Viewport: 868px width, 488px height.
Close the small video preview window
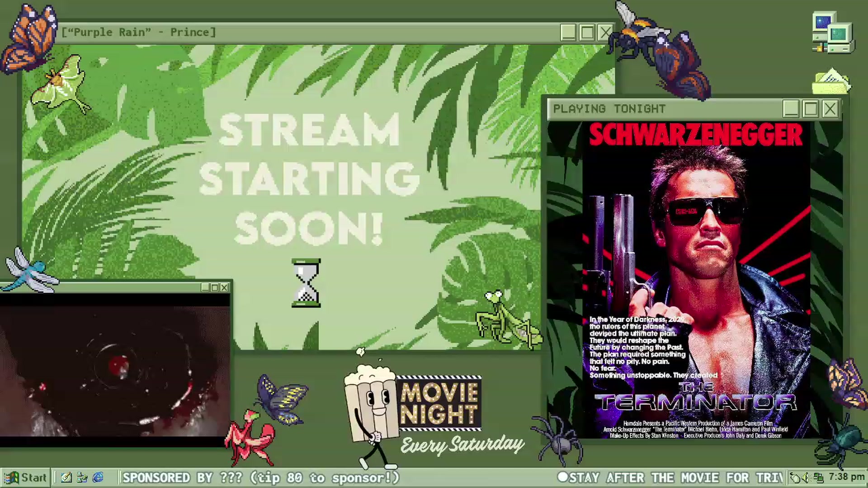tap(224, 287)
